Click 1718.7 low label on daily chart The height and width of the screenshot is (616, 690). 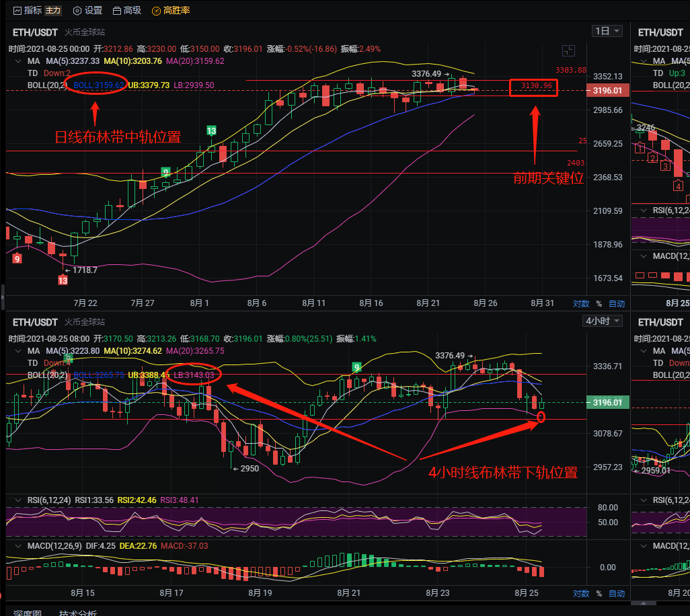(x=85, y=270)
